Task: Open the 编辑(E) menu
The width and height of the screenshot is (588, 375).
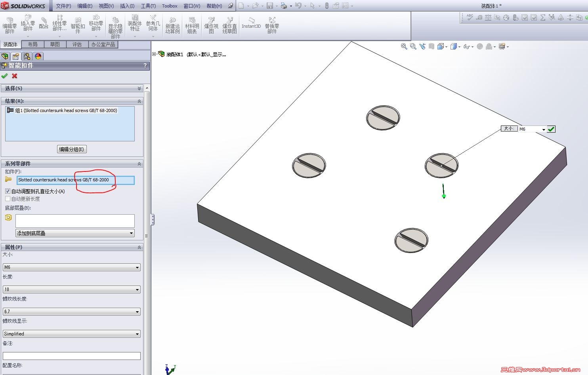Action: [x=85, y=6]
